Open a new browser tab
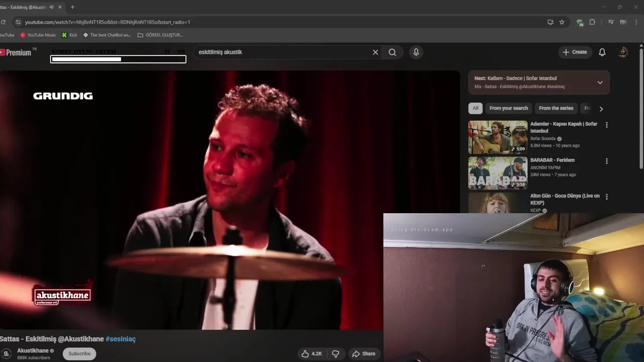The height and width of the screenshot is (362, 644). 72,7
